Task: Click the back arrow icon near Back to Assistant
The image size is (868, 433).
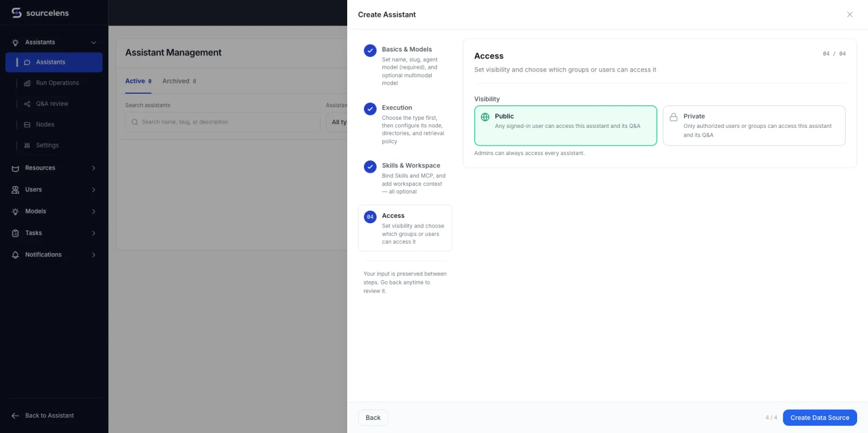Action: [x=15, y=416]
